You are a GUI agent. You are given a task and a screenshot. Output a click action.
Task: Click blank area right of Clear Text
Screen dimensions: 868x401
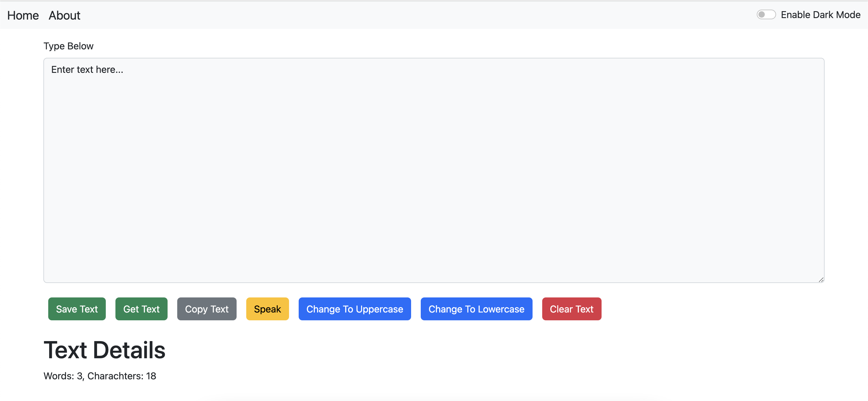(x=708, y=309)
